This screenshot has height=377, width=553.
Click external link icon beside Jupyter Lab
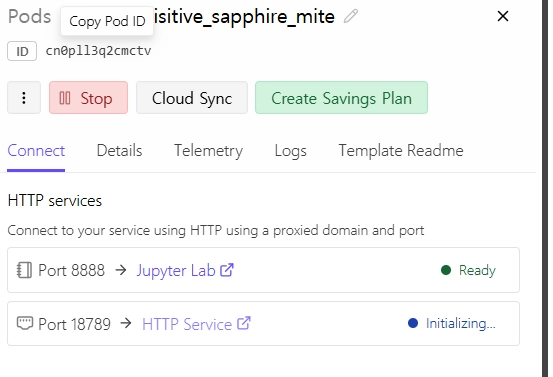227,270
